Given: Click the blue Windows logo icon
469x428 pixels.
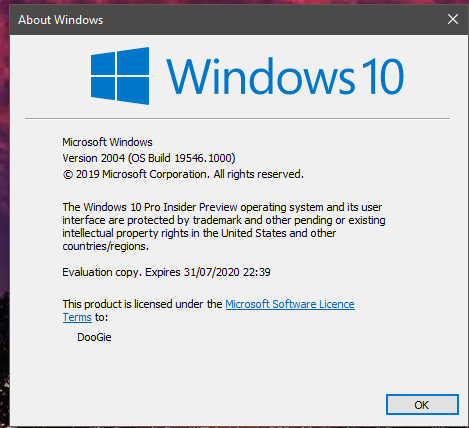Looking at the screenshot, I should (120, 76).
